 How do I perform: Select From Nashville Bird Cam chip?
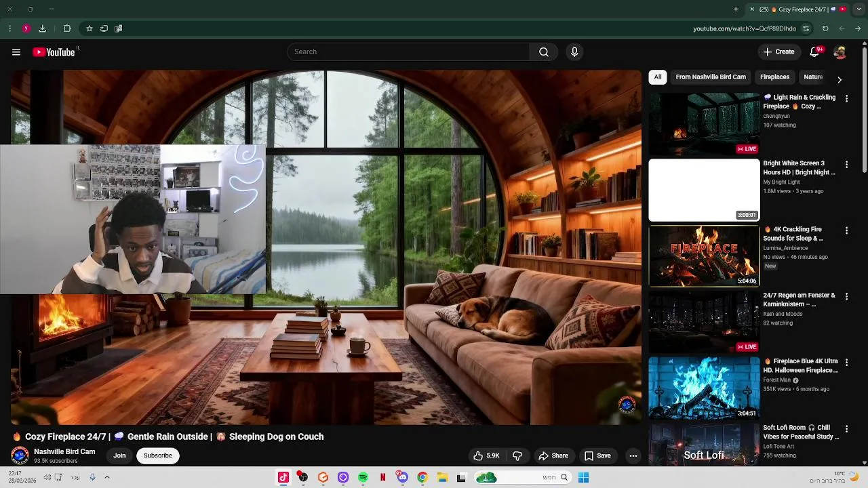[711, 77]
